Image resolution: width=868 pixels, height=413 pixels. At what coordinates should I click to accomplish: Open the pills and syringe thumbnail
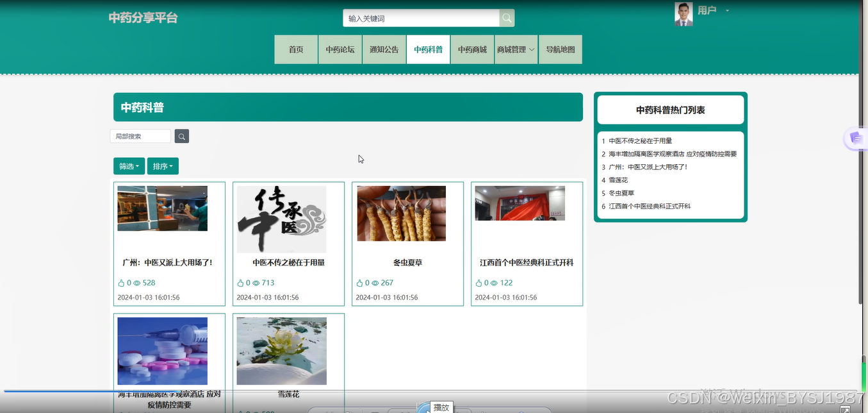[x=163, y=351]
